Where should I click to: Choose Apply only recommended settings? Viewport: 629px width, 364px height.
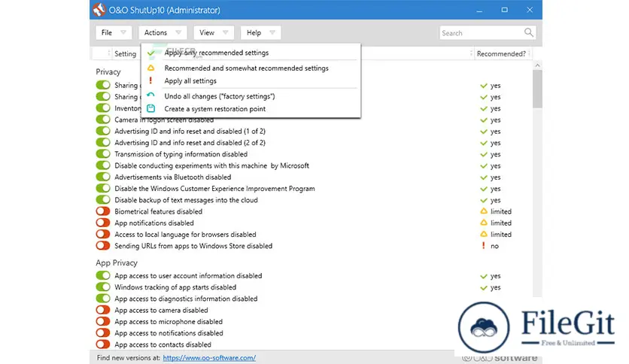click(x=251, y=53)
